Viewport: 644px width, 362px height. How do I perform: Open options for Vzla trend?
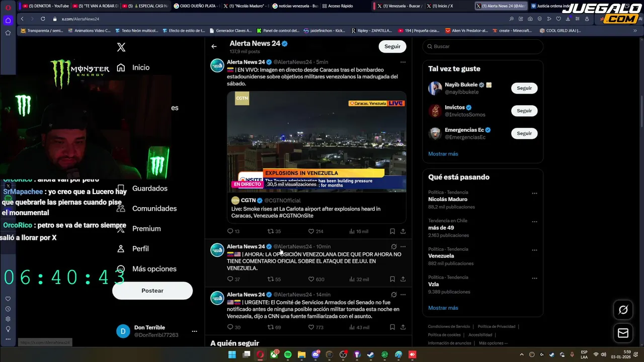pyautogui.click(x=534, y=278)
